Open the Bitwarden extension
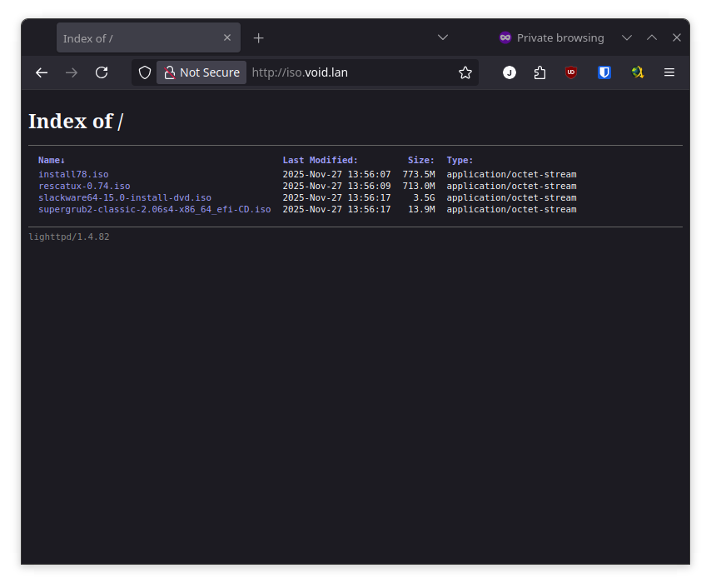This screenshot has height=588, width=711. [x=604, y=72]
